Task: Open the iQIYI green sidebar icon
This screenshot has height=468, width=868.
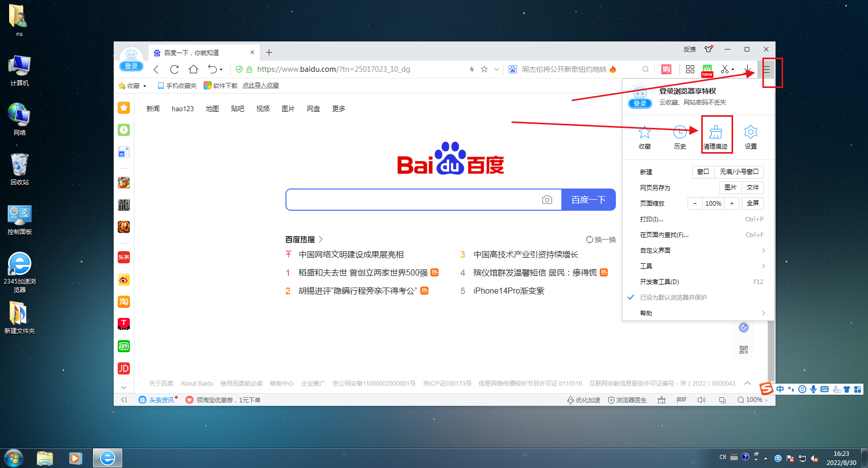Action: (x=124, y=346)
